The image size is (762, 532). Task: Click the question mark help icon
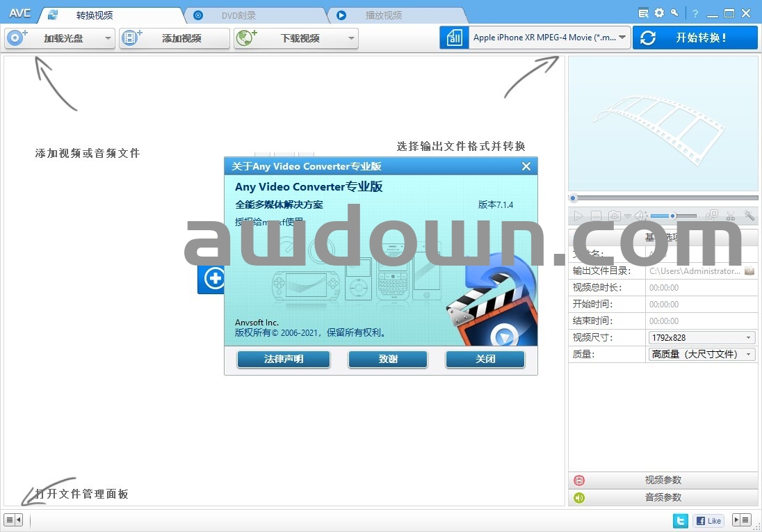click(x=695, y=13)
